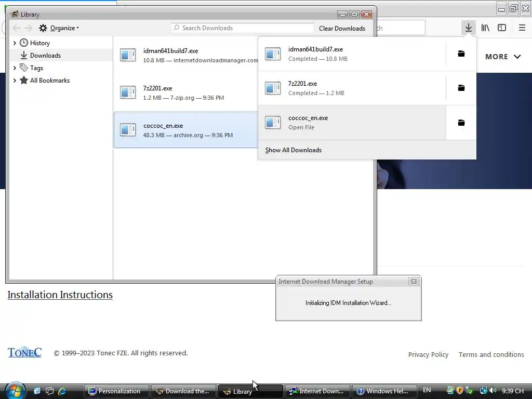Click the network tray icon
Image resolution: width=532 pixels, height=399 pixels.
click(483, 391)
